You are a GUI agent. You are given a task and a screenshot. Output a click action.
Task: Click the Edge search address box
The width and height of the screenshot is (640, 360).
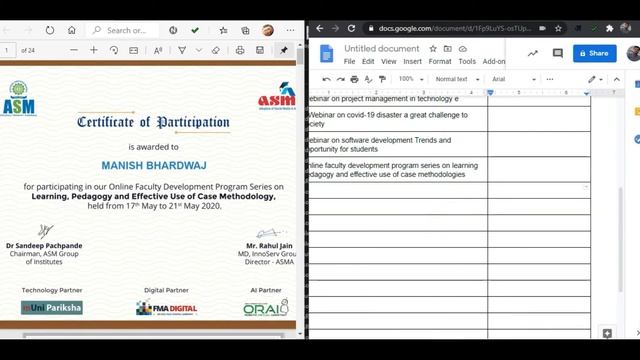click(122, 30)
